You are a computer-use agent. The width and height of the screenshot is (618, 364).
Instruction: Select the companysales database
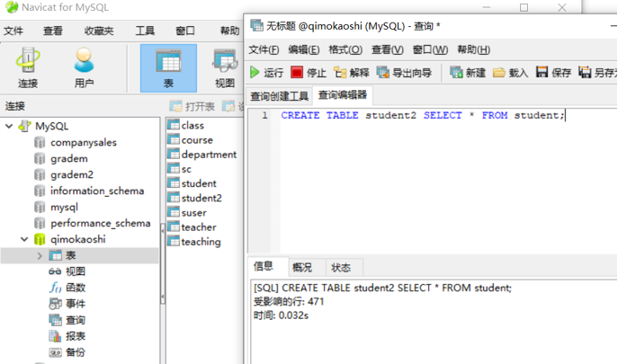[x=83, y=142]
